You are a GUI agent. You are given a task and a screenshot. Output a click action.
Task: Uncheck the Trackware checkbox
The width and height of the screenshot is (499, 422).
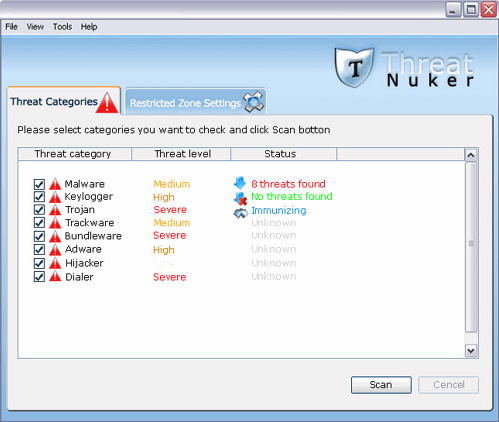click(x=39, y=223)
